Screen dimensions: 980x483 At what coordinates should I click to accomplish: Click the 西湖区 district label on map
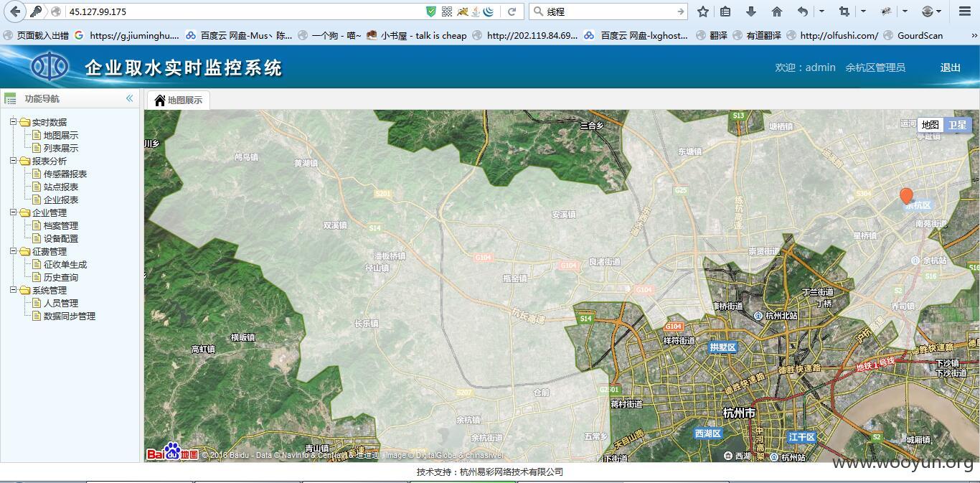click(707, 433)
